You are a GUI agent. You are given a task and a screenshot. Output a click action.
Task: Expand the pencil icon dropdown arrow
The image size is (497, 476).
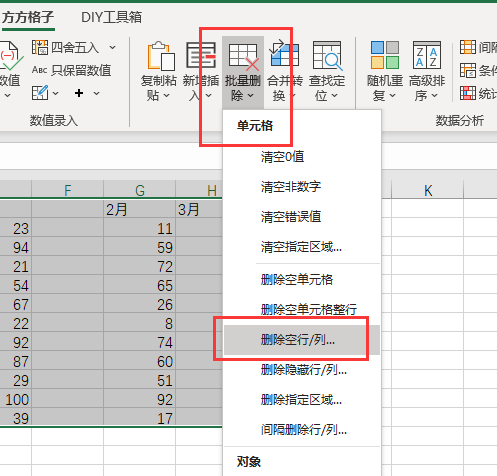(x=55, y=93)
